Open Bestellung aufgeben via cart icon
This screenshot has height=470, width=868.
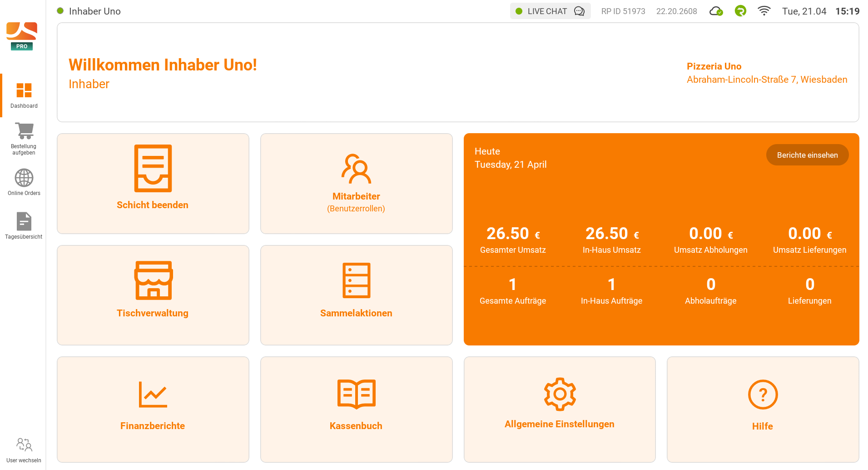[24, 136]
